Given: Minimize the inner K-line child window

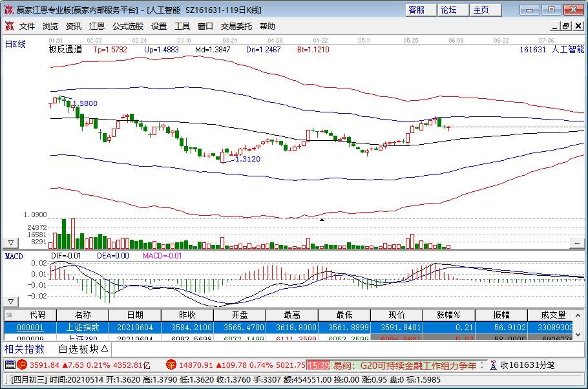Looking at the screenshot, I should tap(556, 26).
